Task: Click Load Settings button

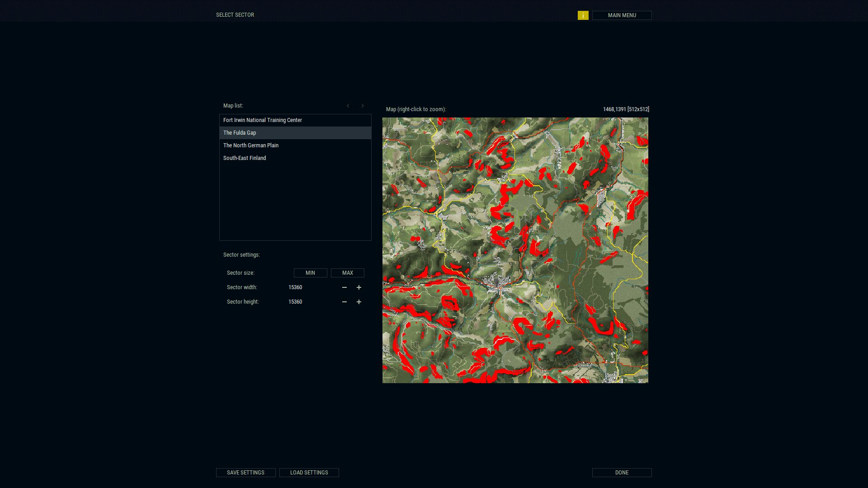Action: 309,473
